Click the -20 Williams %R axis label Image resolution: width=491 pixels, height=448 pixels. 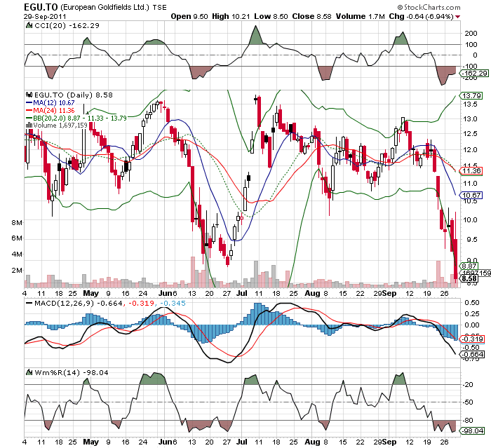tap(468, 384)
